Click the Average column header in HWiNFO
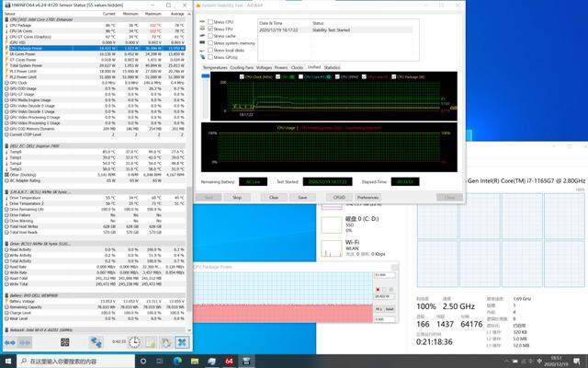The height and width of the screenshot is (368, 588). point(175,14)
